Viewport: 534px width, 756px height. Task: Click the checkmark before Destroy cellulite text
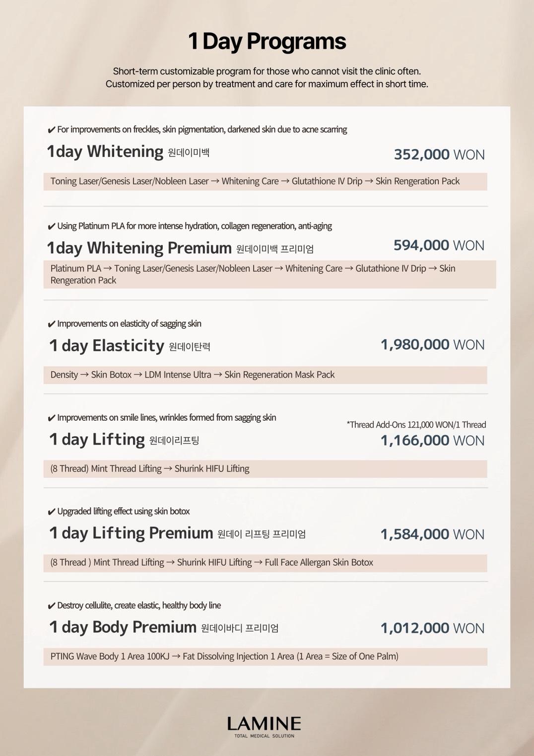pos(51,606)
